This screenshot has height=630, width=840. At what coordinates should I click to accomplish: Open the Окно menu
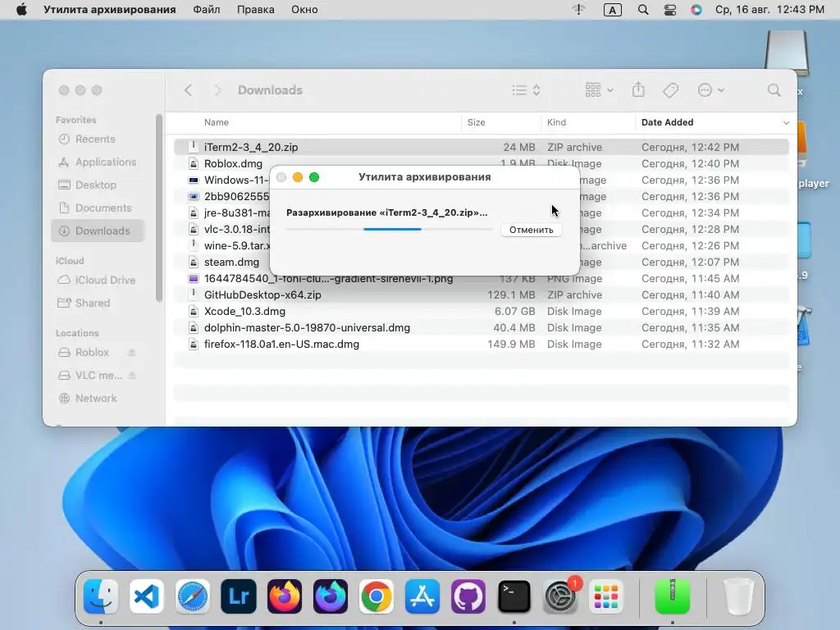304,10
